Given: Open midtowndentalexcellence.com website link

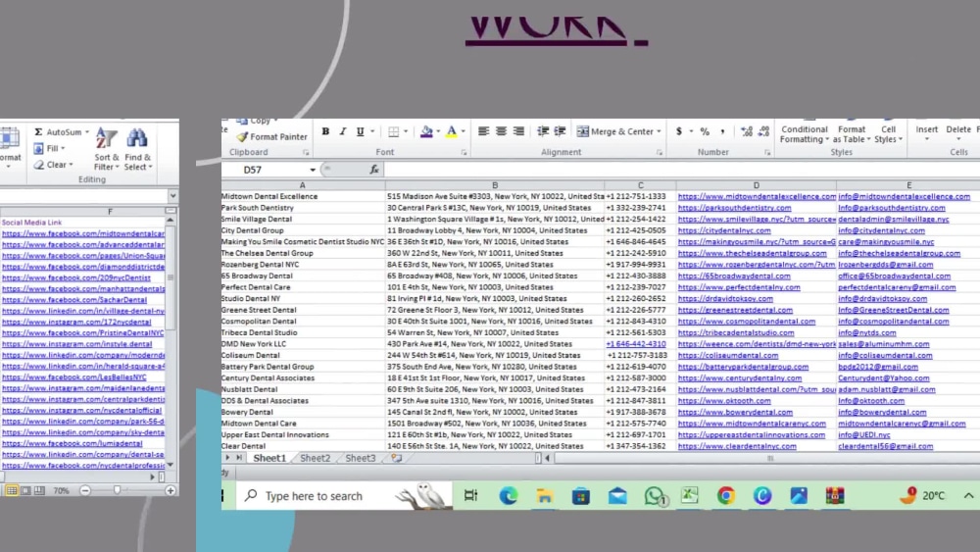Looking at the screenshot, I should [x=757, y=196].
